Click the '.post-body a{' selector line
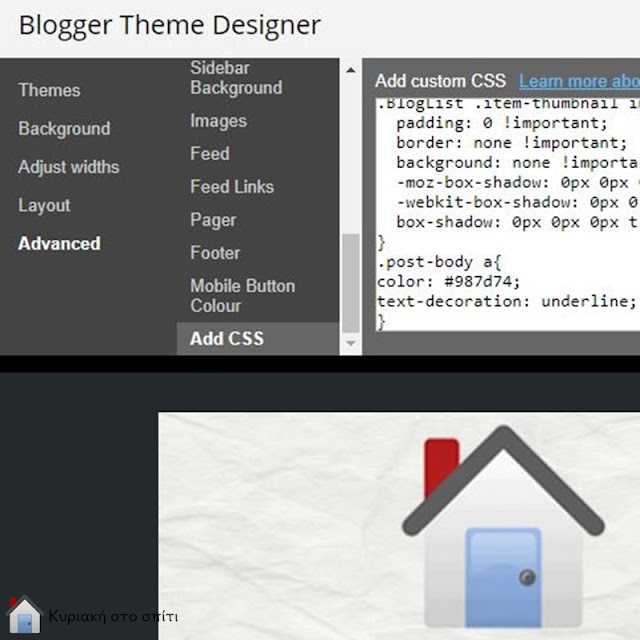 pyautogui.click(x=439, y=262)
